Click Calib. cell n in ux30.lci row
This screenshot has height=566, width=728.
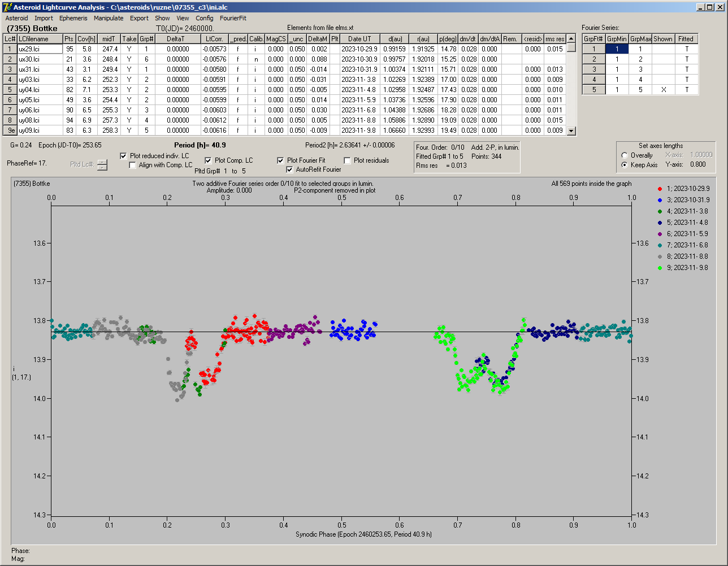point(256,59)
